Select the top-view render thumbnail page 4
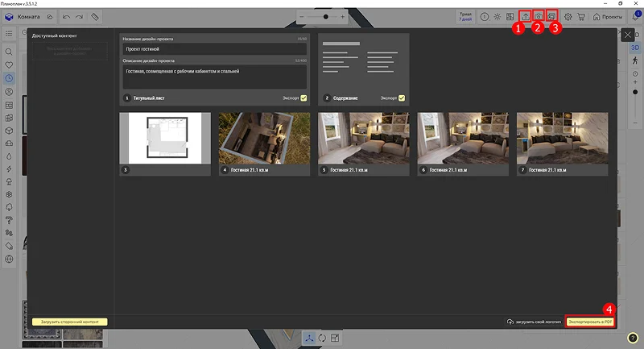 tap(264, 144)
